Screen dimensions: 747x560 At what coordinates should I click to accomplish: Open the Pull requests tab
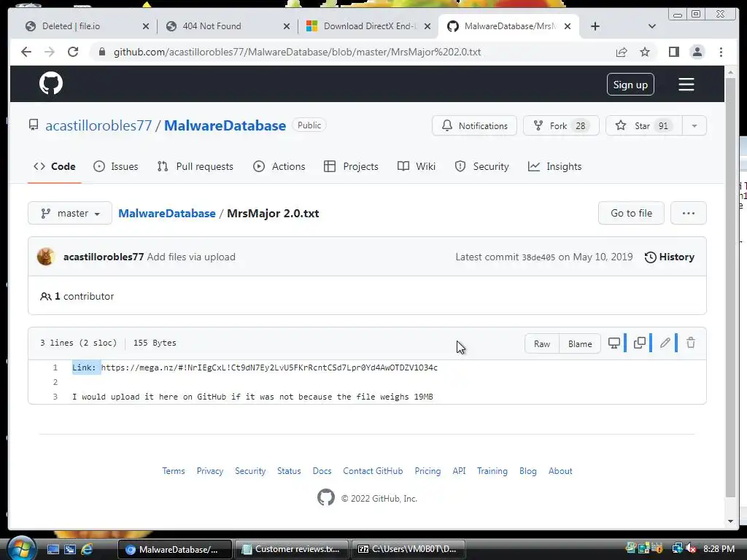(196, 167)
